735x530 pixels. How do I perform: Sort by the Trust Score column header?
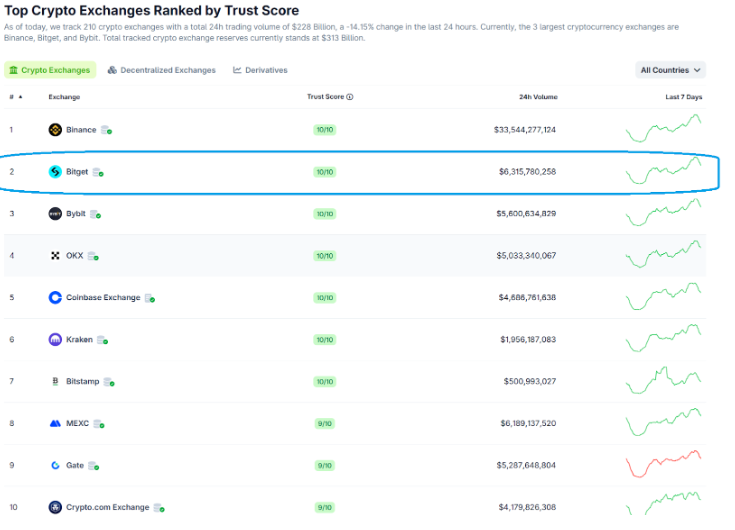coord(325,97)
